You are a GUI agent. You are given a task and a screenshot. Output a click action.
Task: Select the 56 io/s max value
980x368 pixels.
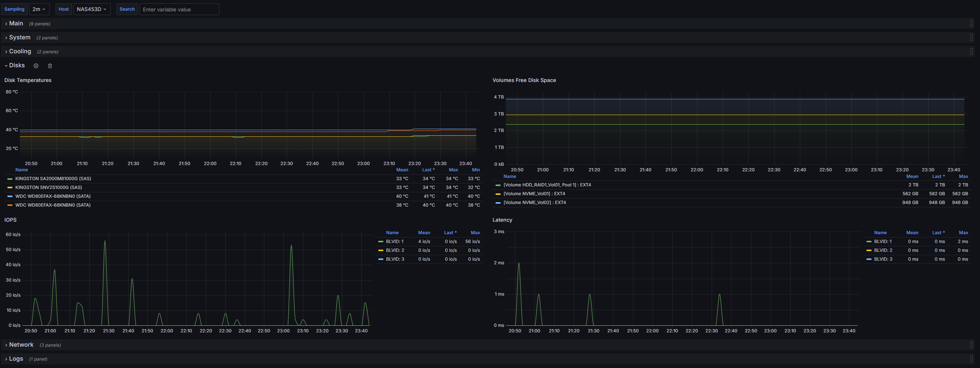(472, 242)
